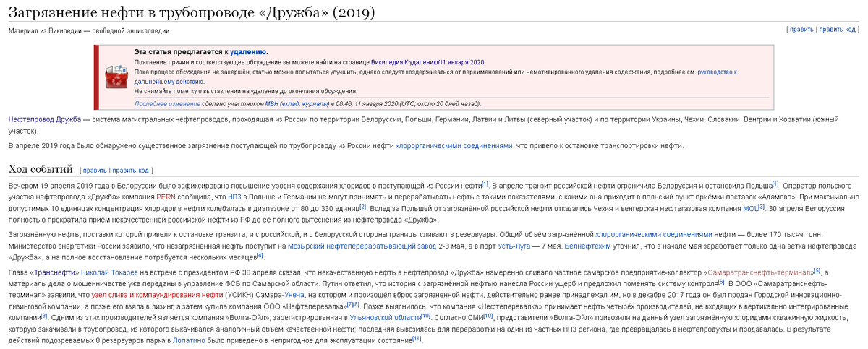Open top-of-page 'править' edit link
Screen dimensions: 868x349
pyautogui.click(x=801, y=30)
